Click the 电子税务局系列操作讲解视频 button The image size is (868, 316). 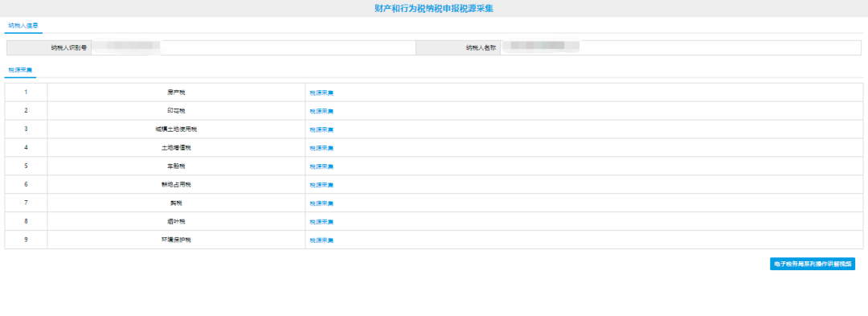coord(812,264)
